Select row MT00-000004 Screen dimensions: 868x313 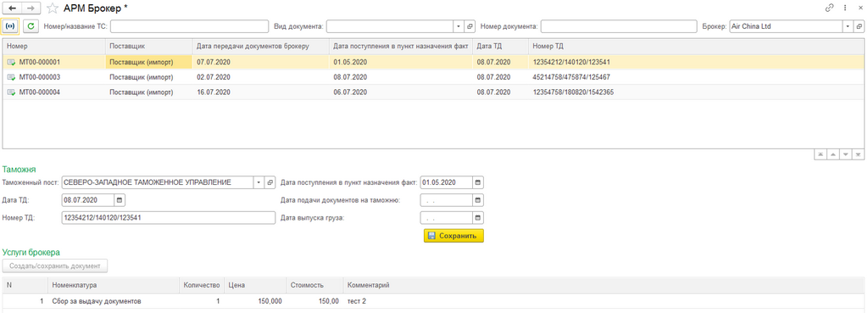click(433, 92)
